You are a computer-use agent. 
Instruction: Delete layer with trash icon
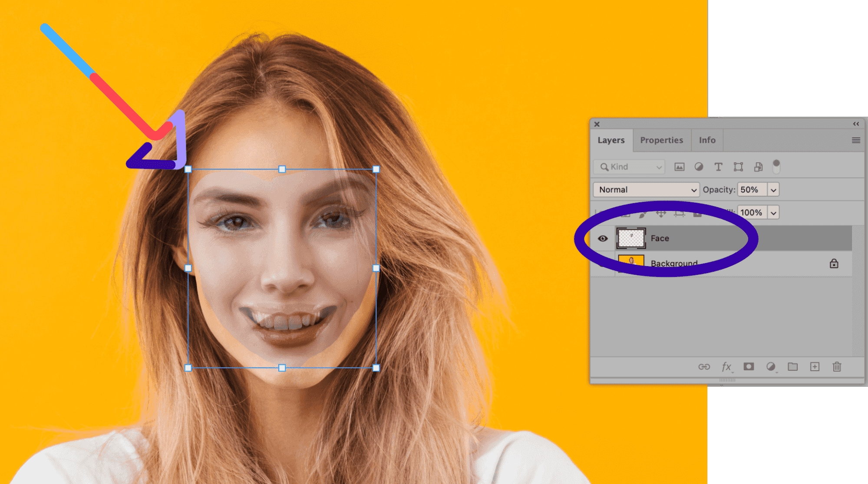click(x=837, y=367)
